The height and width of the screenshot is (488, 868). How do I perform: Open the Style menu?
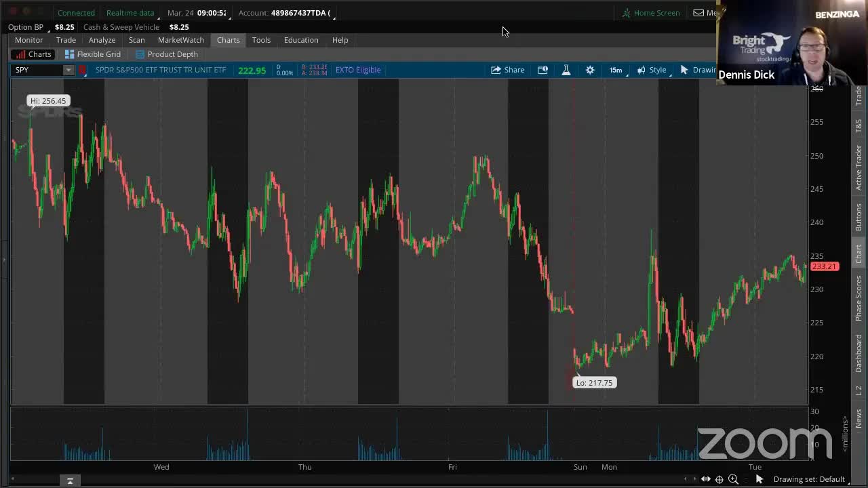(x=652, y=70)
